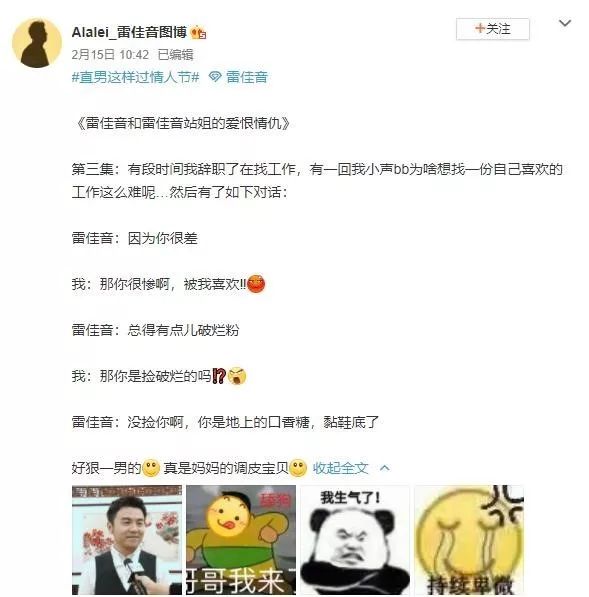The image size is (589, 597).
Task: Follow the user with +关注 button
Action: pyautogui.click(x=493, y=29)
